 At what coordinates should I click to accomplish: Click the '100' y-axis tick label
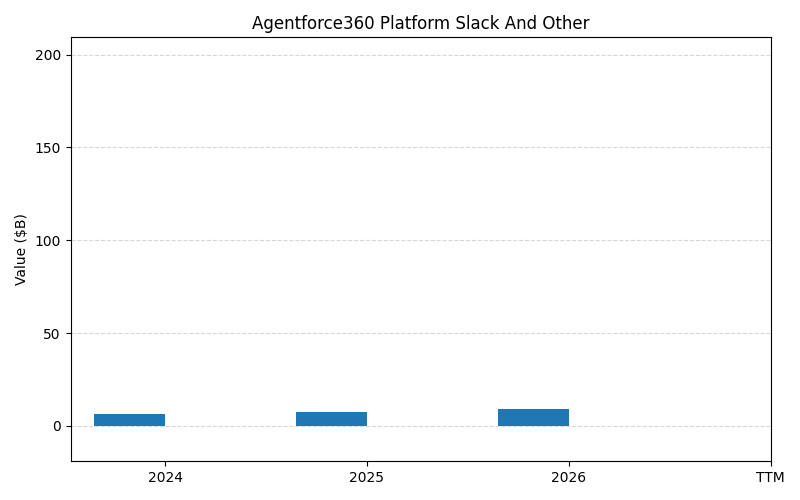pos(48,241)
